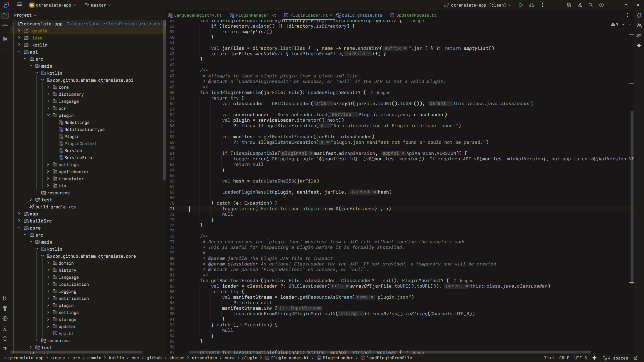Switch to PluginManager.kt tab
The height and width of the screenshot is (362, 644).
(x=253, y=15)
